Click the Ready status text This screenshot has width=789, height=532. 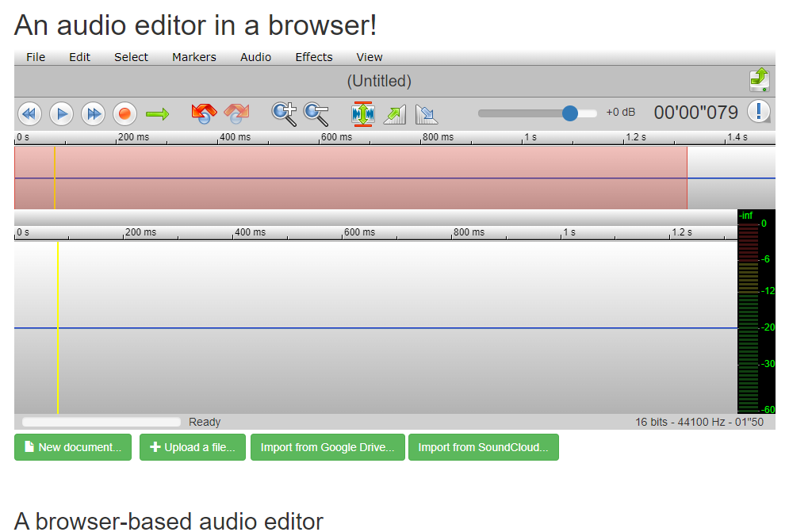click(x=205, y=422)
